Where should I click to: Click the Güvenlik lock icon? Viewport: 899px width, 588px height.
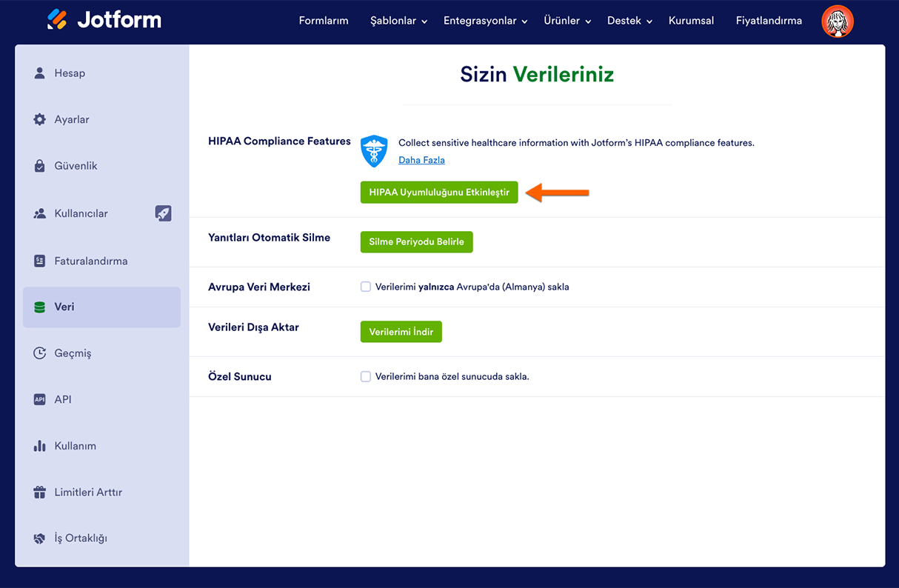click(40, 166)
